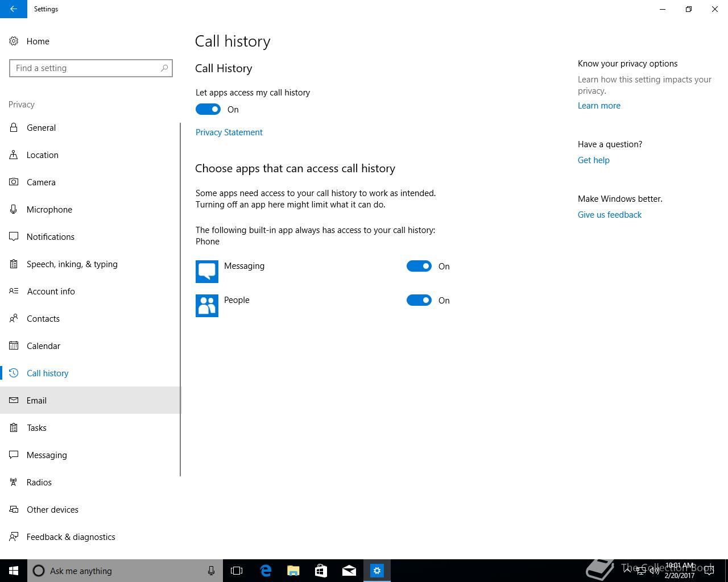The image size is (728, 582).
Task: Select the General lock icon
Action: (x=14, y=127)
